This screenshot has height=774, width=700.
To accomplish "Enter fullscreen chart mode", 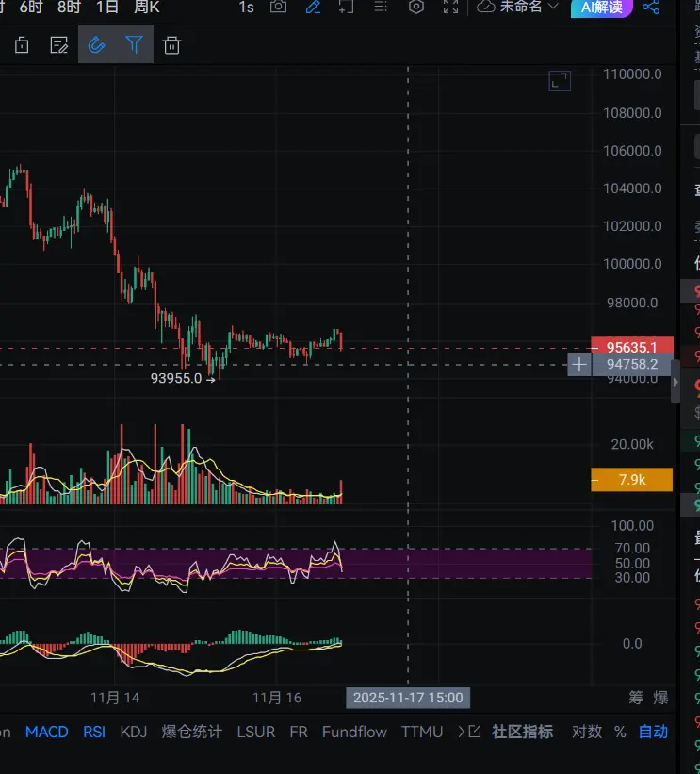I will pos(450,7).
